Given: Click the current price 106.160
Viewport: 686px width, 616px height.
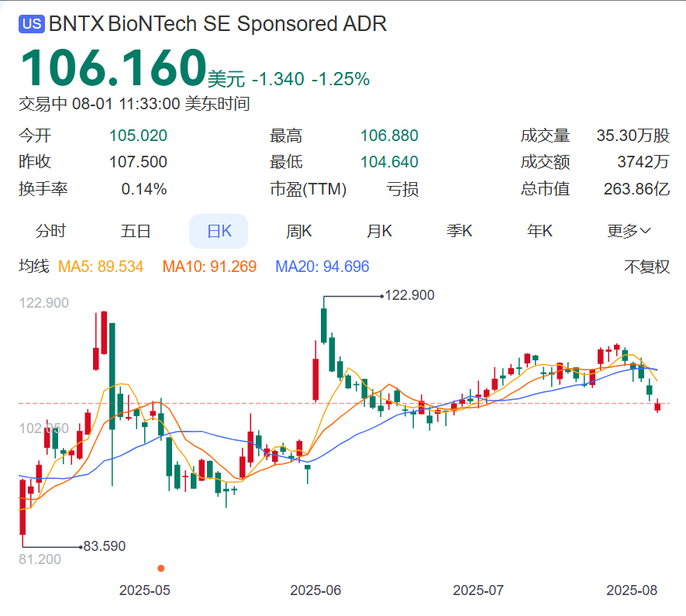Looking at the screenshot, I should pos(113,67).
